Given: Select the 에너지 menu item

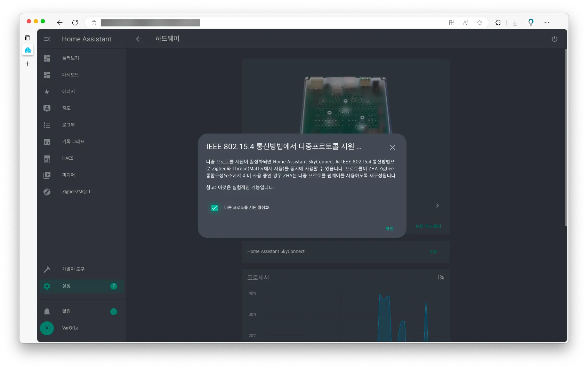Looking at the screenshot, I should tap(82, 91).
